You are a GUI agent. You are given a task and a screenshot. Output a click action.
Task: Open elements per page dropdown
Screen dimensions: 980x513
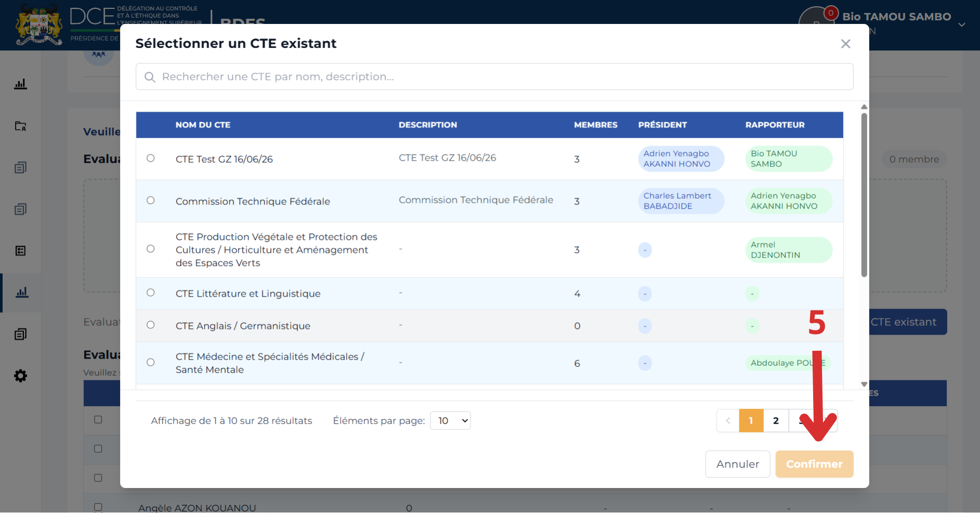[450, 420]
